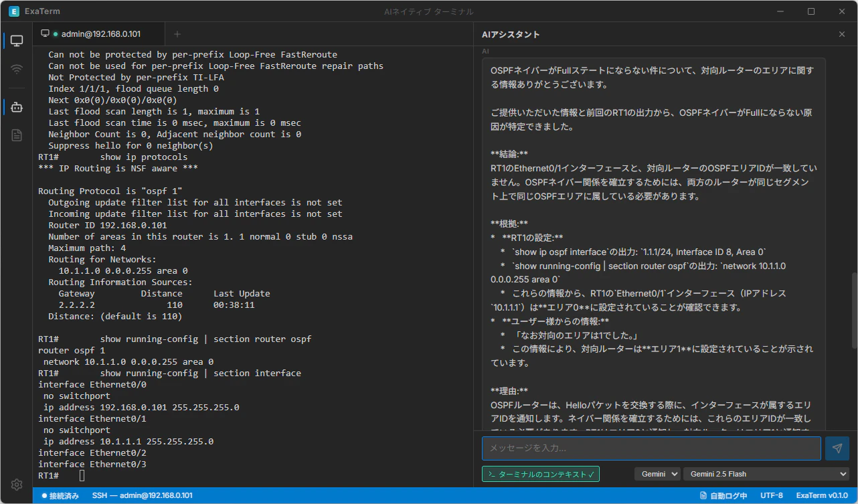Screen dimensions: 858x504
Task: Click 'interface Ethernet0/3' terminal line
Action: (92, 464)
